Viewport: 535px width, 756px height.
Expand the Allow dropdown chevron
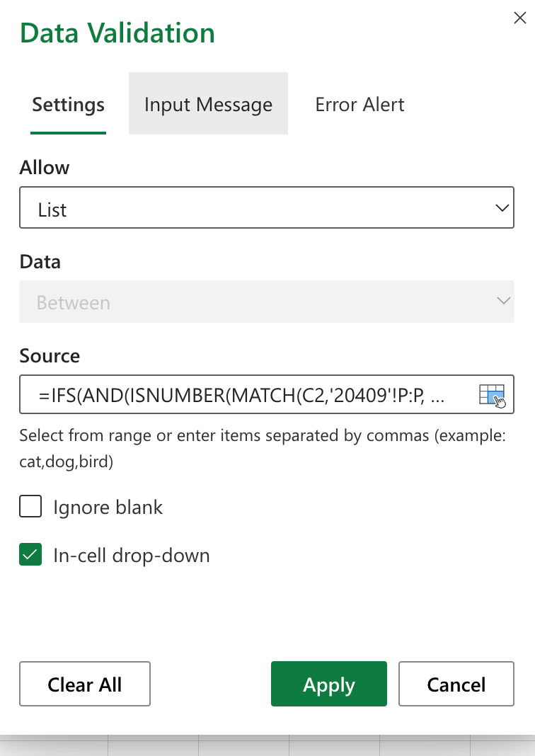(x=502, y=207)
